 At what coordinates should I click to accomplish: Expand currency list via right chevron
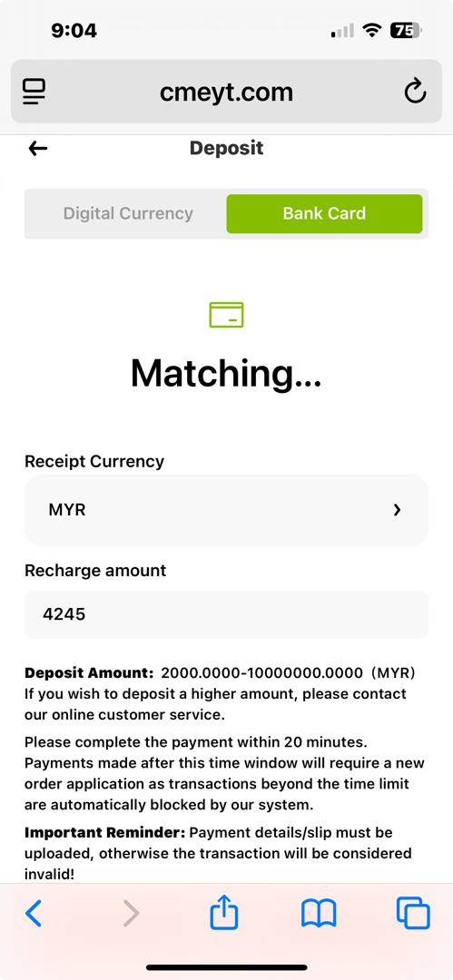tap(397, 510)
